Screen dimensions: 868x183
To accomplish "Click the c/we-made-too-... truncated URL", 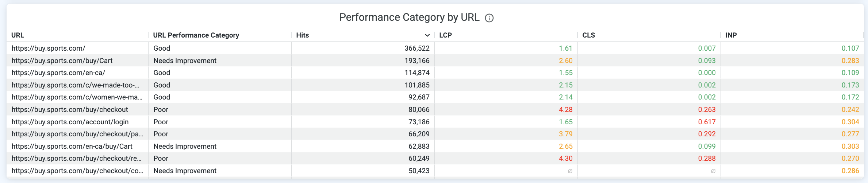I will coord(75,85).
